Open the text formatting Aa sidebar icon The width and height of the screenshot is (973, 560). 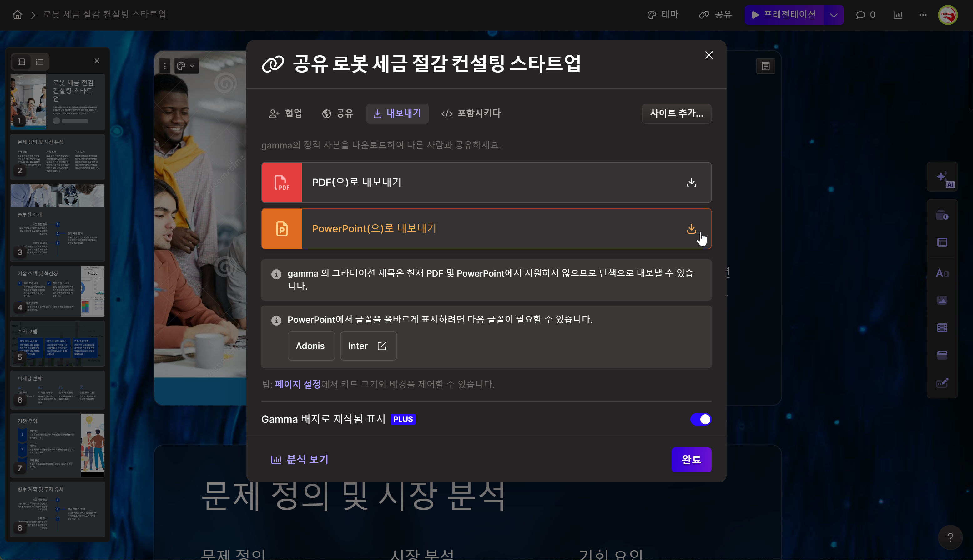[942, 273]
